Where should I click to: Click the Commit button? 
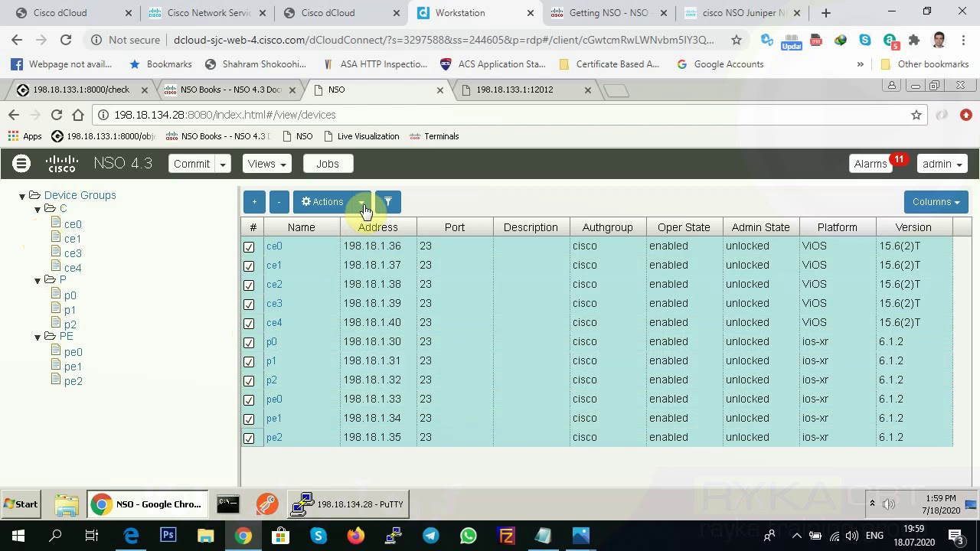pyautogui.click(x=191, y=164)
